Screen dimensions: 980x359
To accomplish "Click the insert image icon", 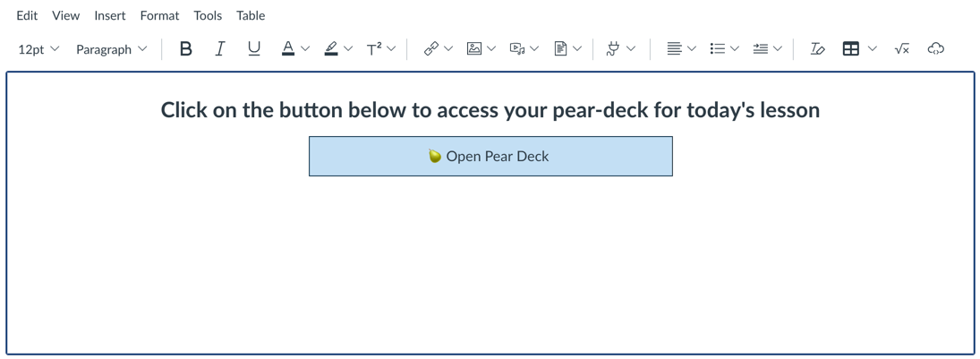I will 474,48.
